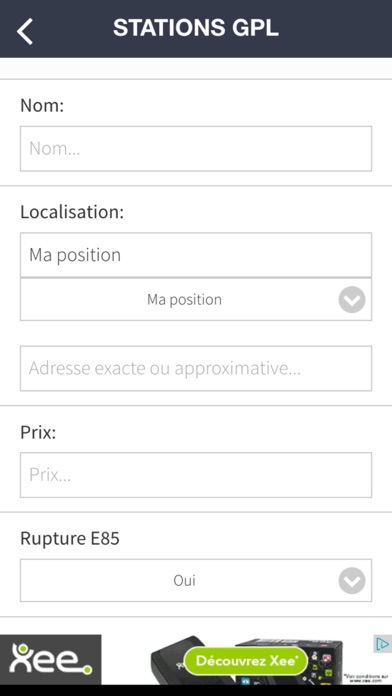Image resolution: width=392 pixels, height=696 pixels.
Task: Open the Xee logo in ad banner
Action: 50,659
